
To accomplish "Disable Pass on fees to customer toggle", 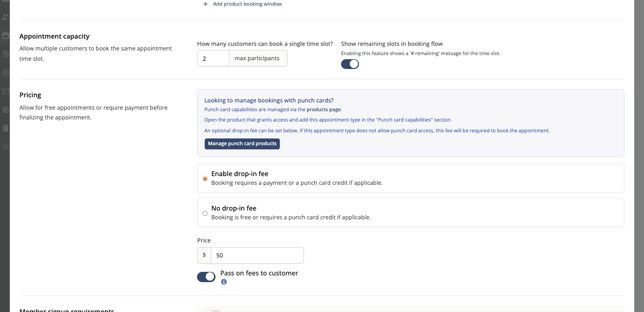I will tap(206, 277).
